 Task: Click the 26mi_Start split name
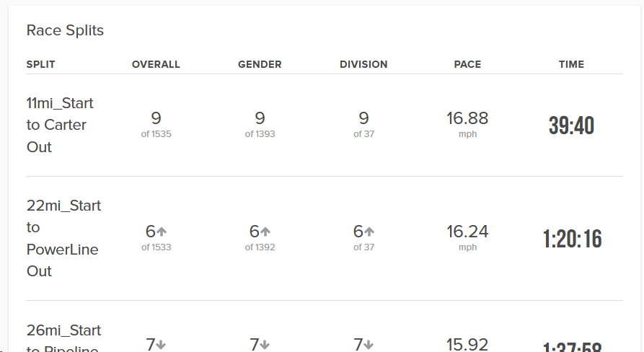click(x=63, y=330)
